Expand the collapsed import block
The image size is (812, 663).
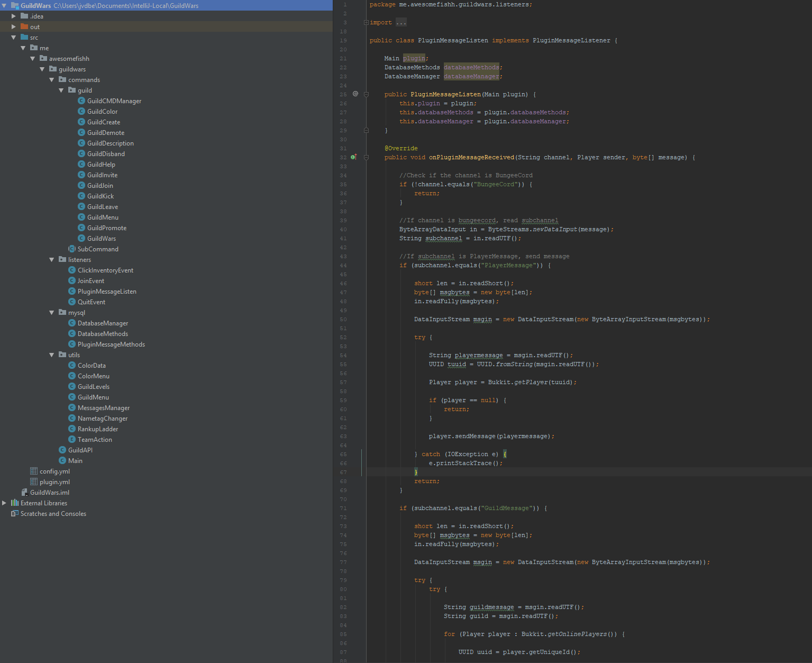[366, 22]
